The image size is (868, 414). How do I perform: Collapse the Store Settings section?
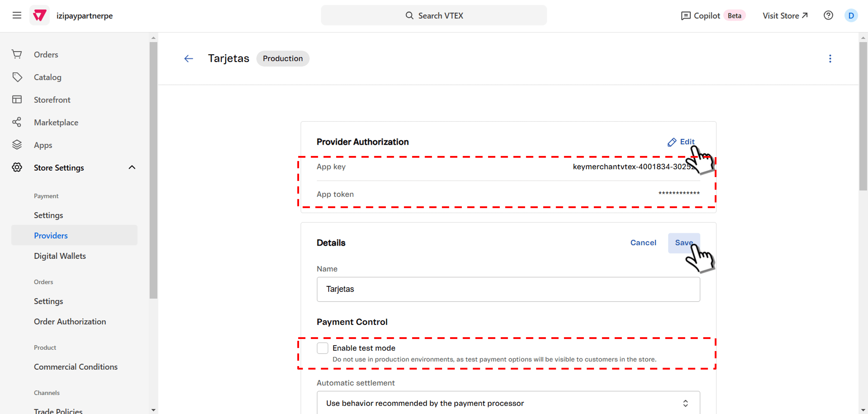tap(132, 168)
